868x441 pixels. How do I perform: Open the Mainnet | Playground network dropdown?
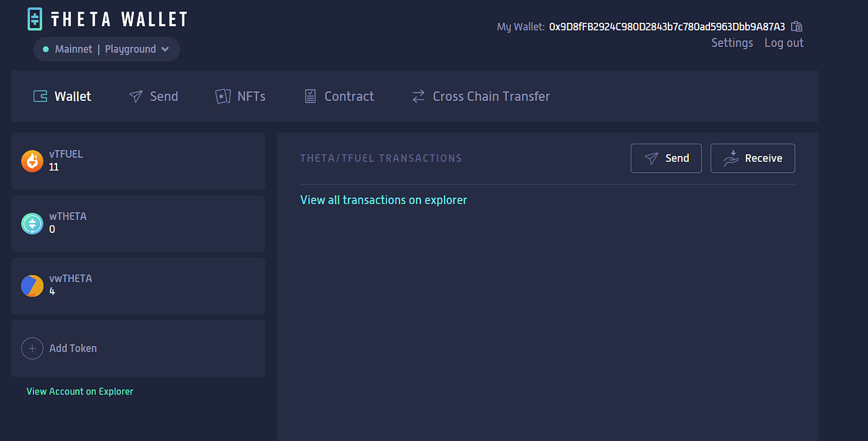pyautogui.click(x=107, y=49)
